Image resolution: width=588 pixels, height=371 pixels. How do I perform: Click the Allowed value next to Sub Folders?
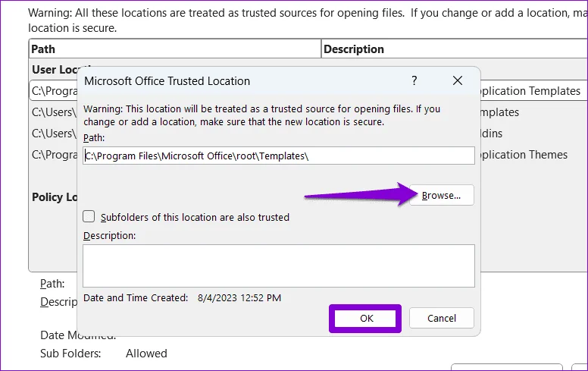[146, 354]
